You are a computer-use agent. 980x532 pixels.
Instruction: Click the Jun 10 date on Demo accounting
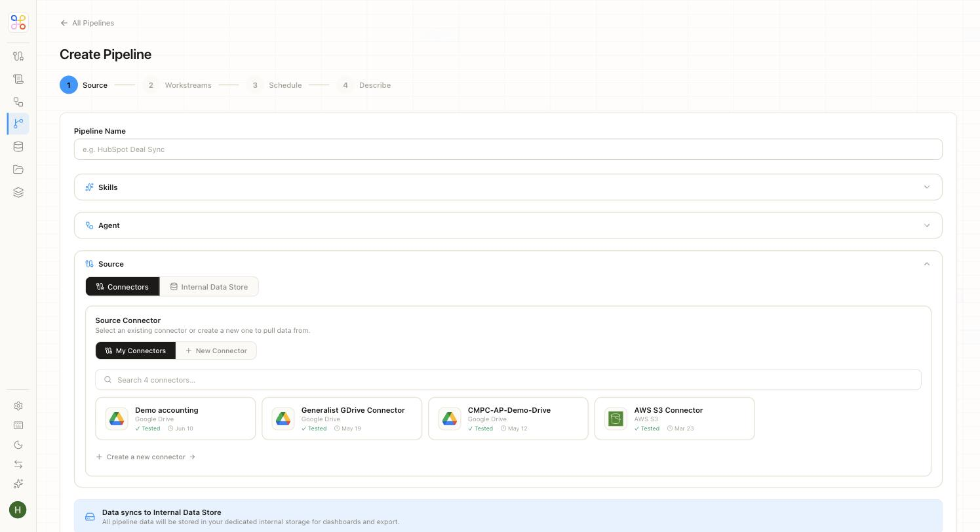point(180,428)
